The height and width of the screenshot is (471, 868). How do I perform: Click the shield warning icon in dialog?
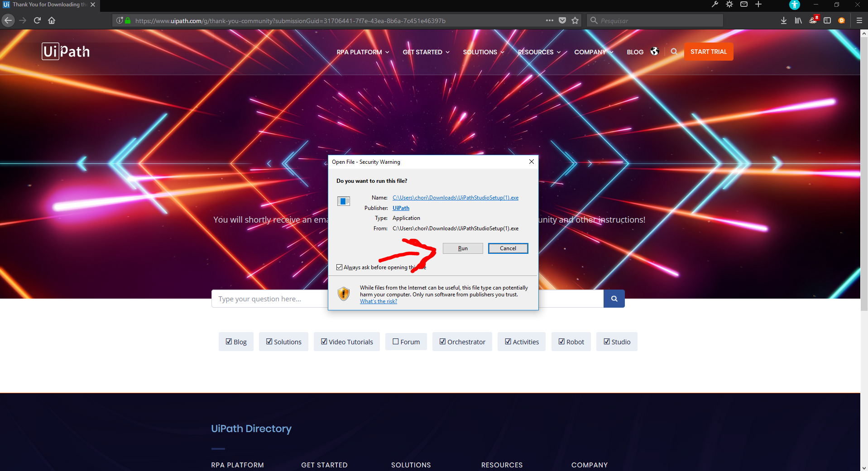tap(344, 294)
